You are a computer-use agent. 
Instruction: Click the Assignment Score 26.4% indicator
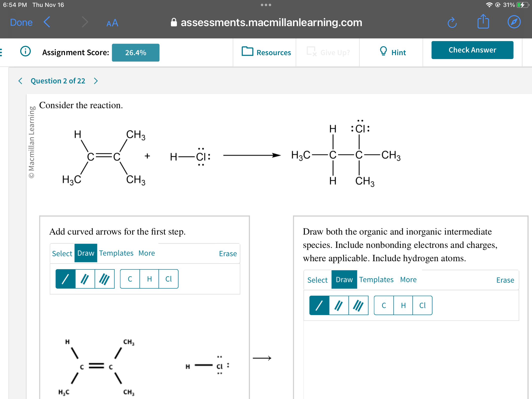135,52
